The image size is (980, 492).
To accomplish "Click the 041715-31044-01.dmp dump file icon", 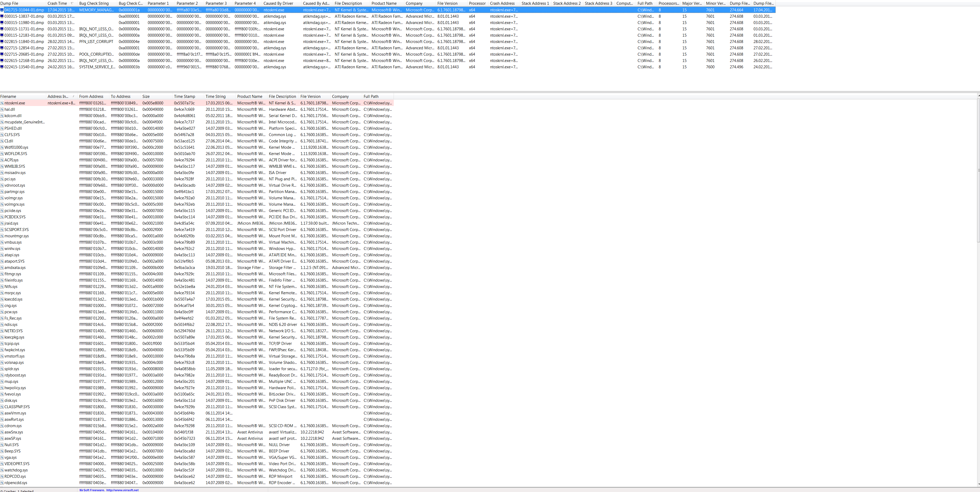I will point(2,10).
